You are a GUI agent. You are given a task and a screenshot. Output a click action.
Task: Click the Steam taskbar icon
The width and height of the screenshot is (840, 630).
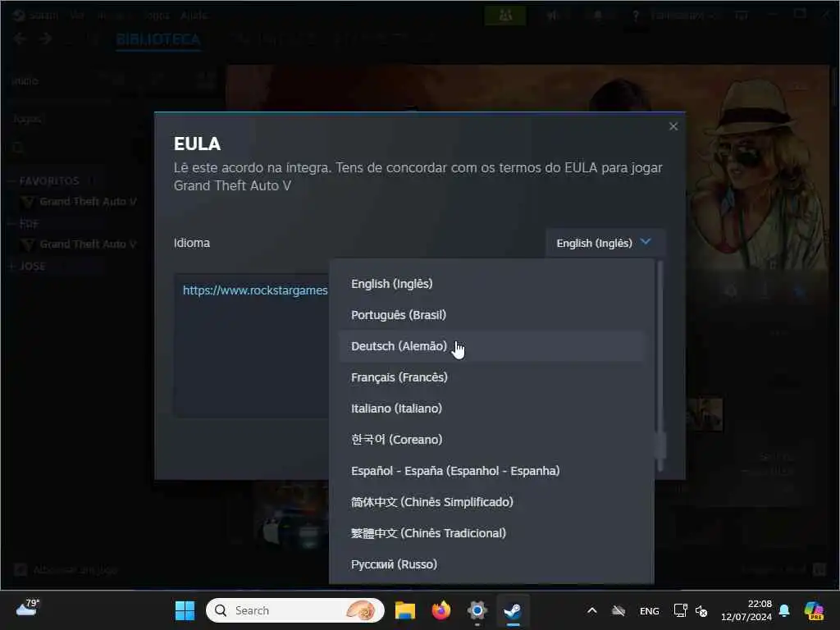click(513, 610)
